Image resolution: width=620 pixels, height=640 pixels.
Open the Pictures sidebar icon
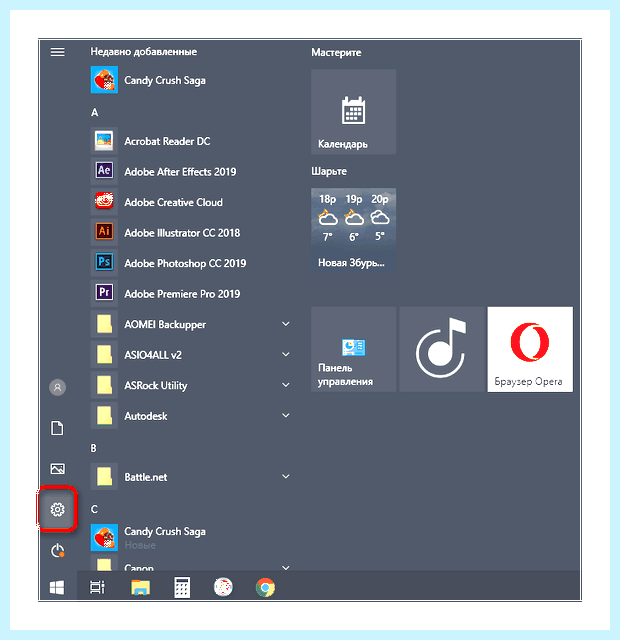point(58,469)
